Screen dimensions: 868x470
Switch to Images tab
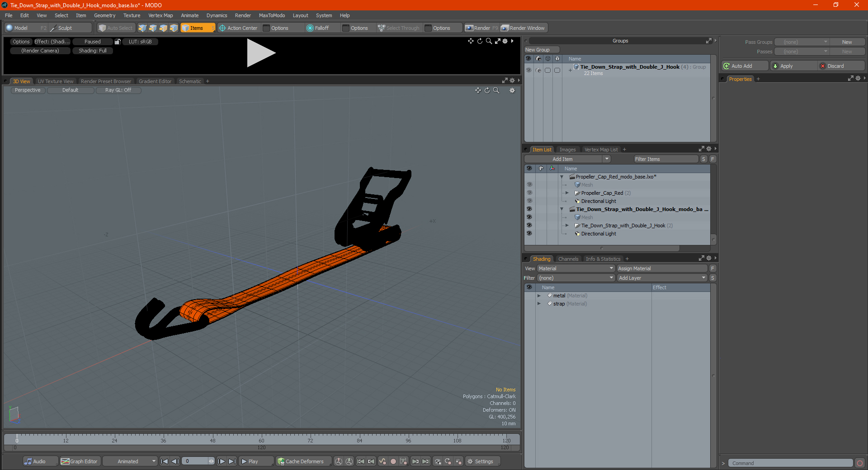[567, 150]
